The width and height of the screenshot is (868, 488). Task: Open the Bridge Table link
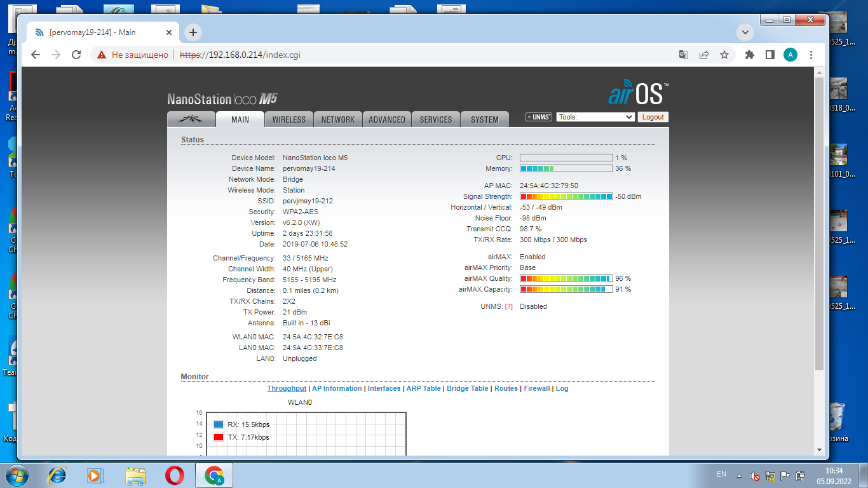(x=468, y=388)
